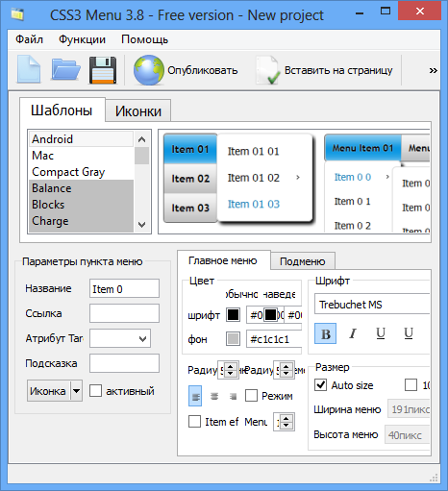Pick hover font color black swatch
This screenshot has height=491, width=448.
270,315
